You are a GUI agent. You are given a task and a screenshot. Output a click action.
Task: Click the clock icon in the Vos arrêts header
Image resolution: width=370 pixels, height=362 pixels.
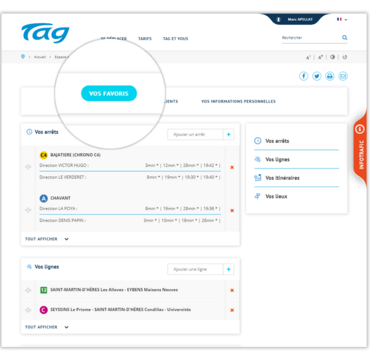(x=29, y=132)
